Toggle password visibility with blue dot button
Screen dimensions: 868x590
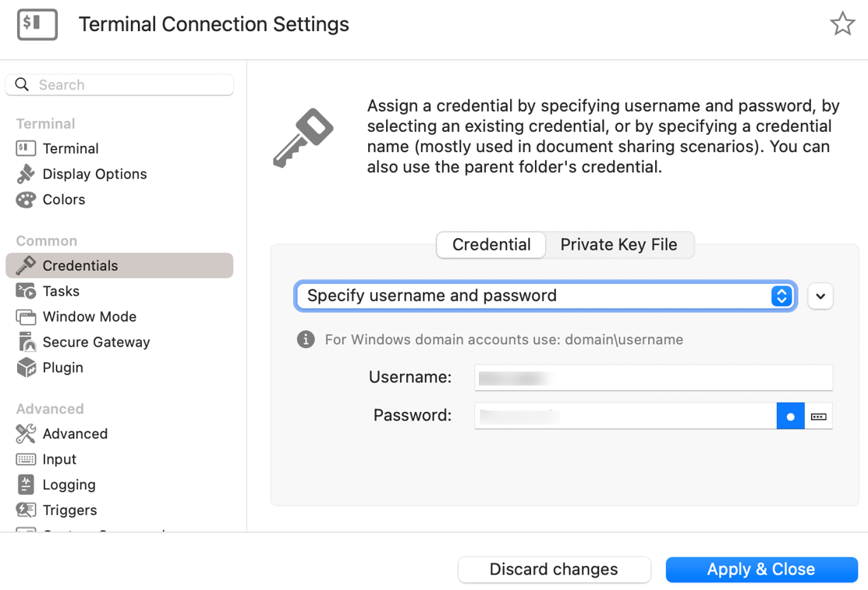(x=791, y=416)
